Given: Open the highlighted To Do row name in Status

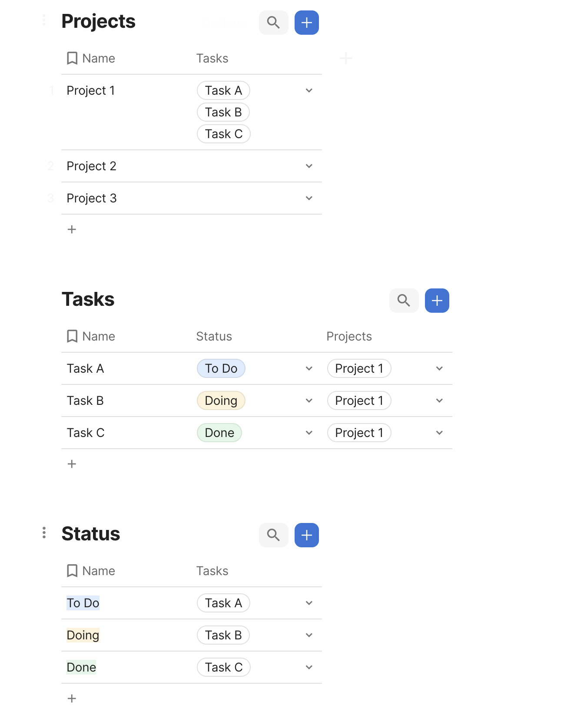Looking at the screenshot, I should point(83,603).
